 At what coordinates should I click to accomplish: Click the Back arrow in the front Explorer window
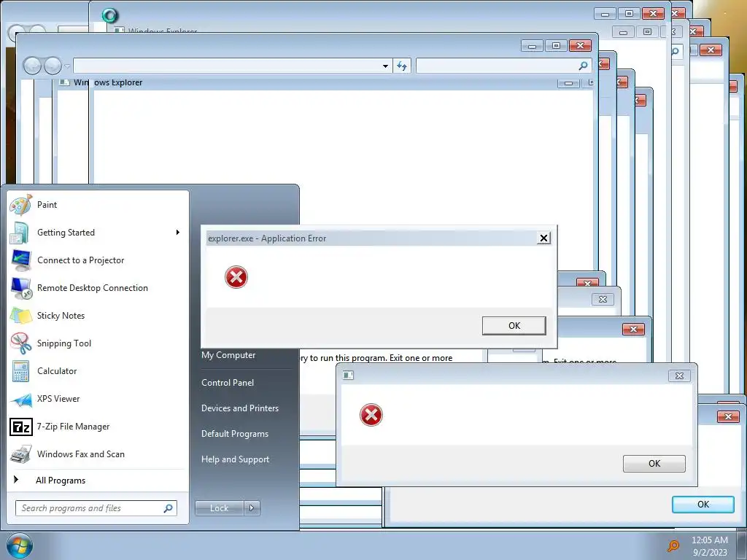[32, 66]
